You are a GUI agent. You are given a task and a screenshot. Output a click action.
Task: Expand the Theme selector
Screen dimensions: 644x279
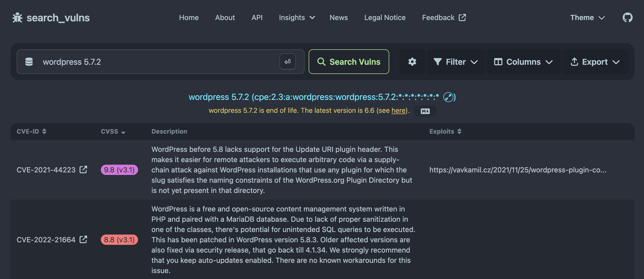coord(588,17)
